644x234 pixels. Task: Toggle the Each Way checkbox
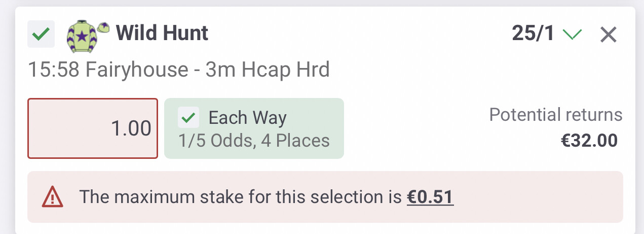point(188,118)
